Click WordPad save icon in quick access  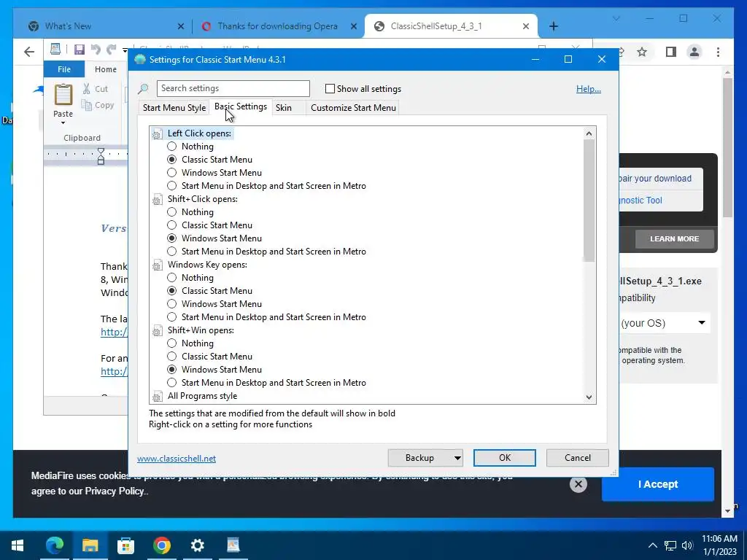point(79,49)
